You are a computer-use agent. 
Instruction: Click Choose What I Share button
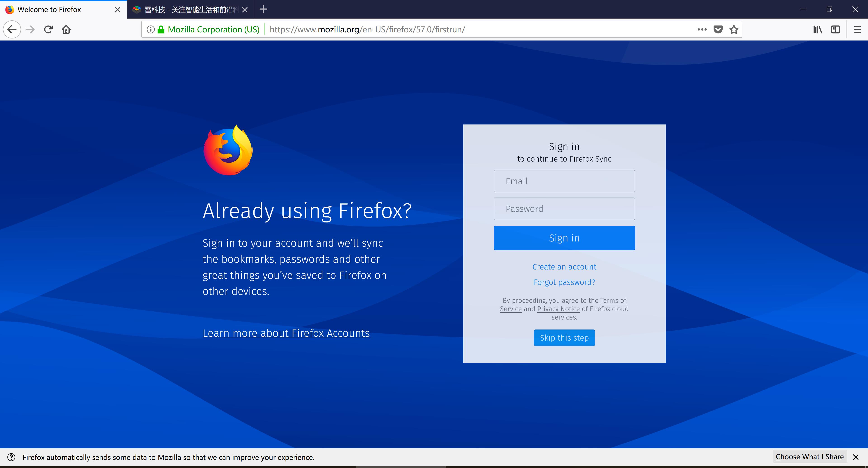tap(809, 457)
